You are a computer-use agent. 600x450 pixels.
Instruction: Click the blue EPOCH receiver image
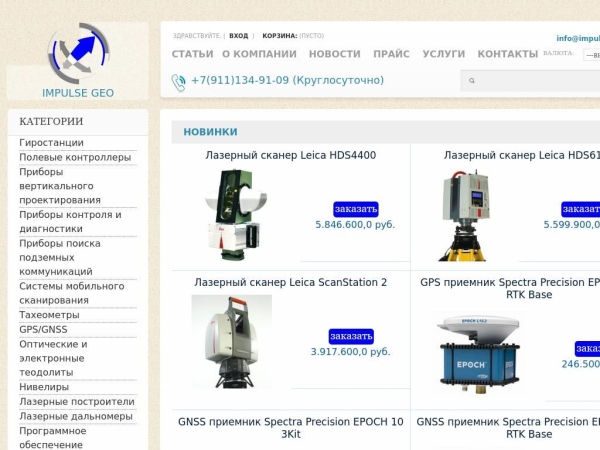(x=479, y=353)
